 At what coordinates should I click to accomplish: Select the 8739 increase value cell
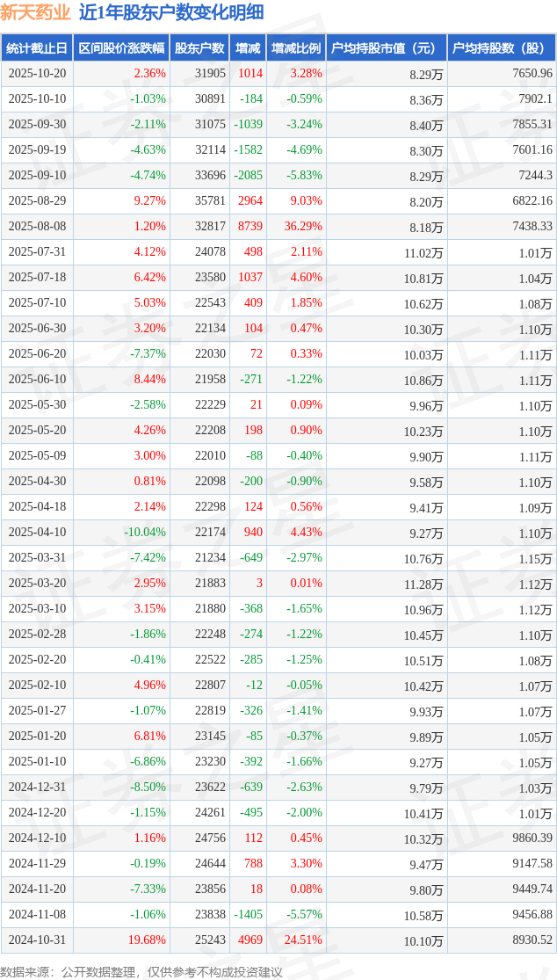[x=250, y=227]
